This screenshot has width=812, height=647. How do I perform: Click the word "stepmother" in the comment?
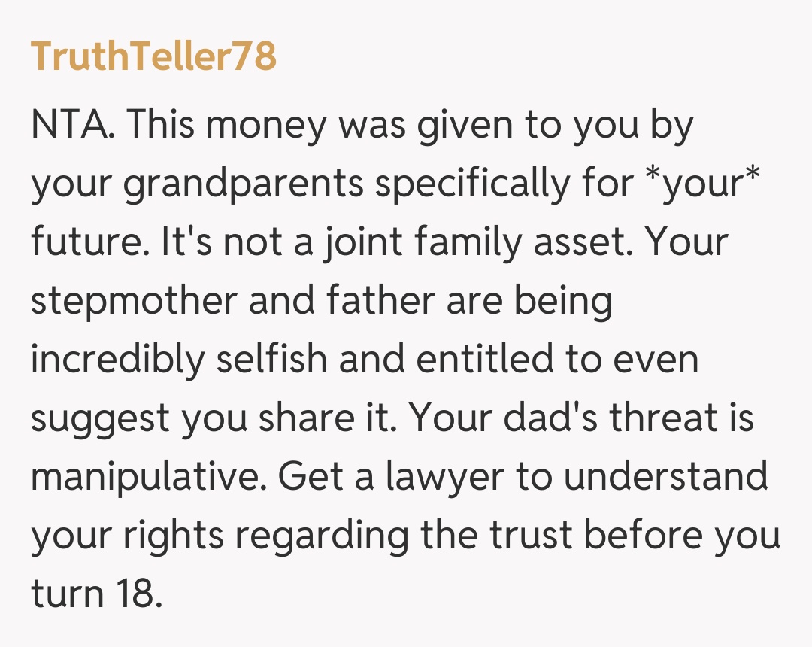[133, 302]
